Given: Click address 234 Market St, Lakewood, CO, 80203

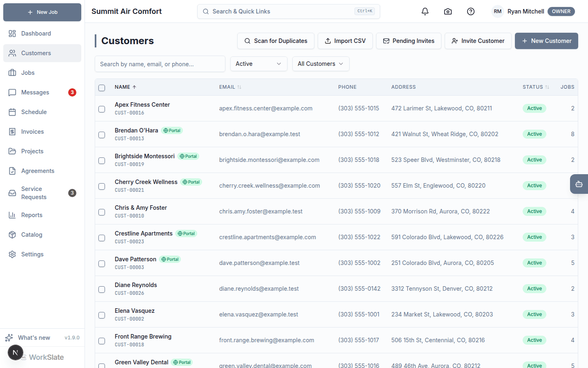Looking at the screenshot, I should (442, 314).
